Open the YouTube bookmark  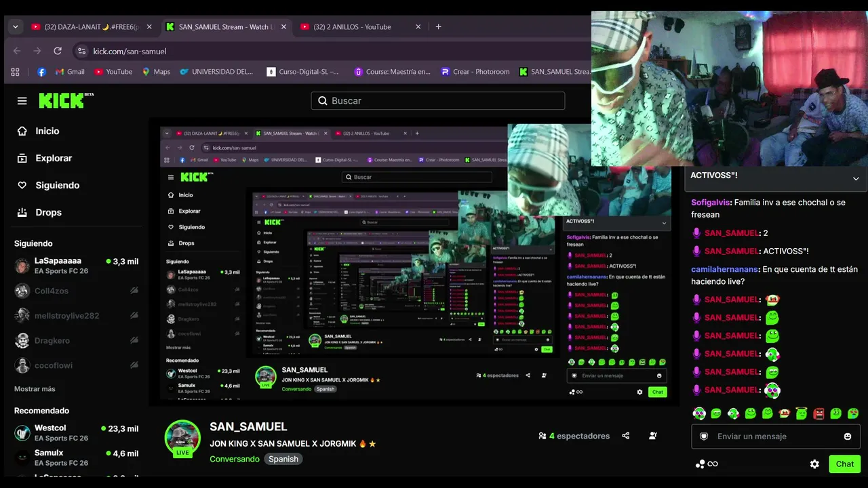(113, 72)
